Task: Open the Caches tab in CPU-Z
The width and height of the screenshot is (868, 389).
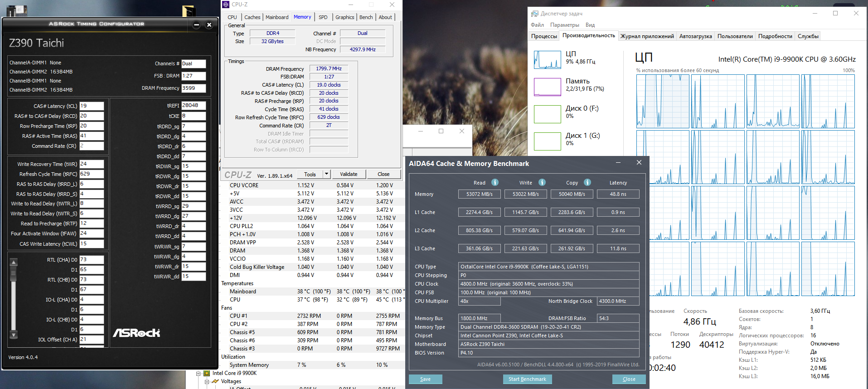Action: point(252,17)
